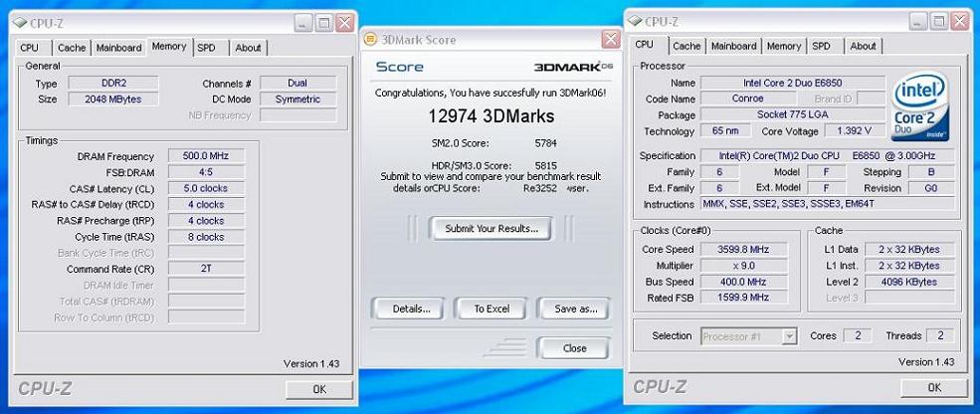Click the Conroe code name field

point(748,99)
